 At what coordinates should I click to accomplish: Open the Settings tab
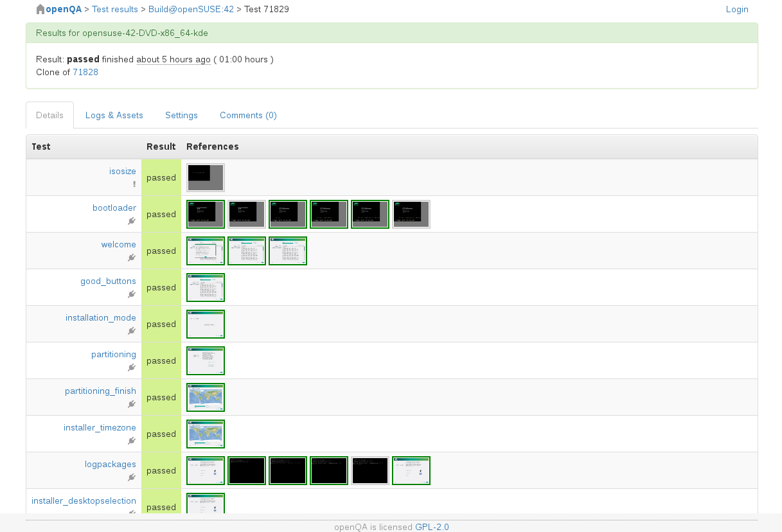(x=181, y=116)
